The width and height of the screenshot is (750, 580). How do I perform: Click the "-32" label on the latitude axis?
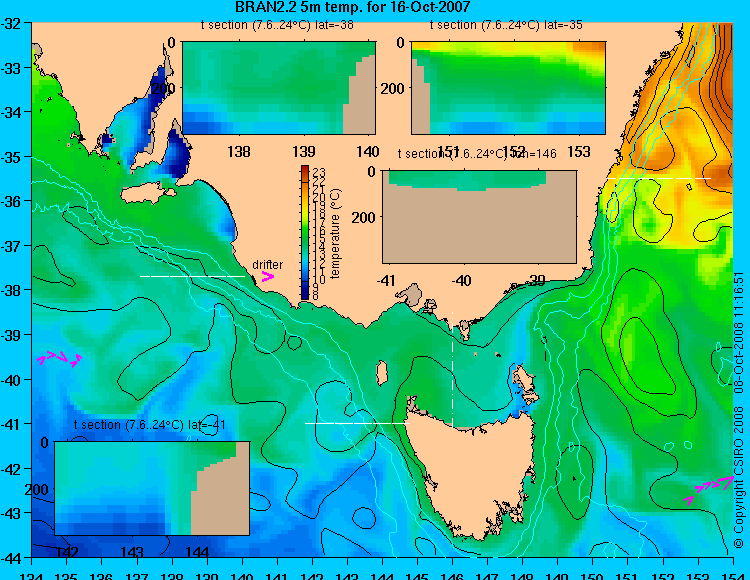point(11,24)
